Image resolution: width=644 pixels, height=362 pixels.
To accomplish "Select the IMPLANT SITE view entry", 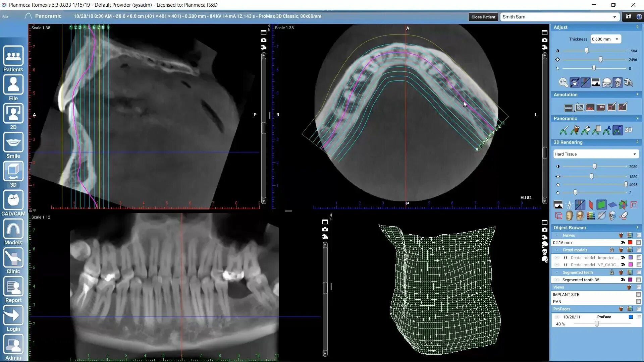I will pos(566,295).
